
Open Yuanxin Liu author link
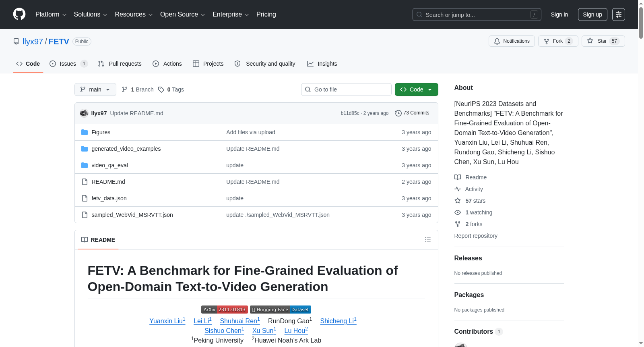pos(167,321)
